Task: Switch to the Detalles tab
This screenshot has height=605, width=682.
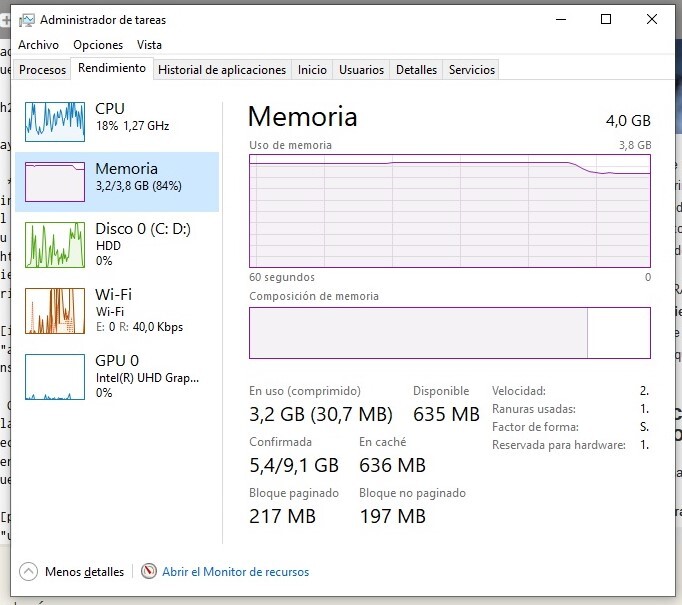Action: [416, 70]
